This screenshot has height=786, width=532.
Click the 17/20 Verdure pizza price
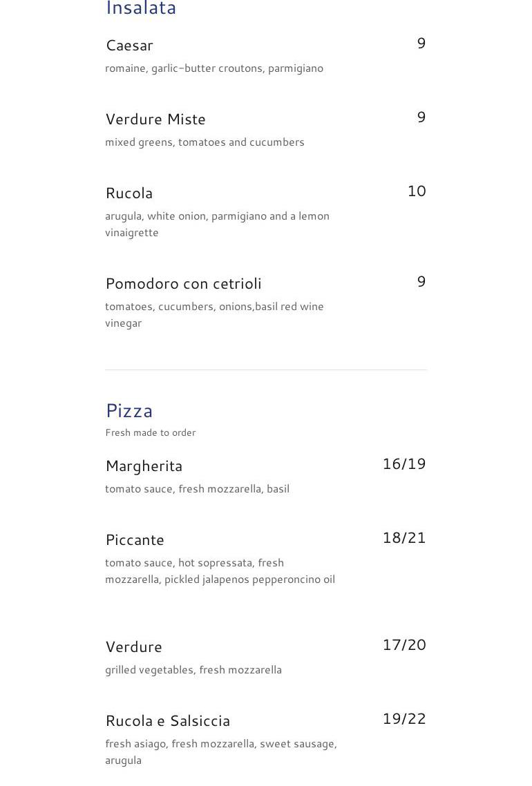tap(404, 645)
